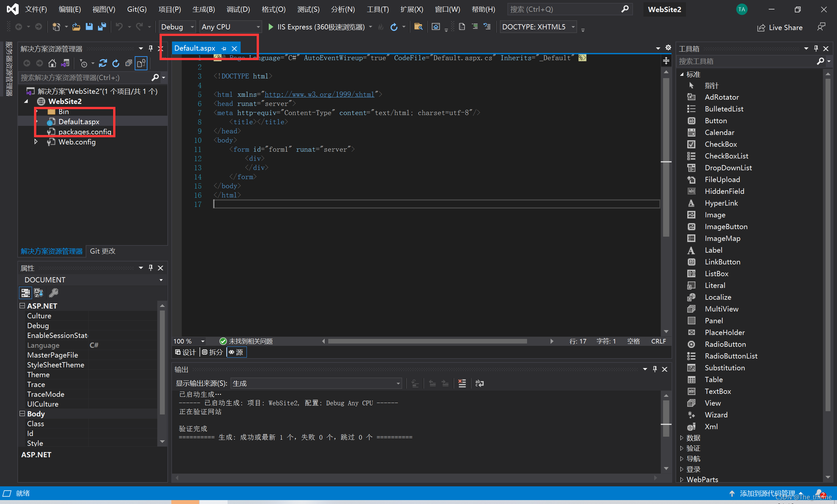
Task: Click the Save All toolbar icon
Action: tap(102, 26)
